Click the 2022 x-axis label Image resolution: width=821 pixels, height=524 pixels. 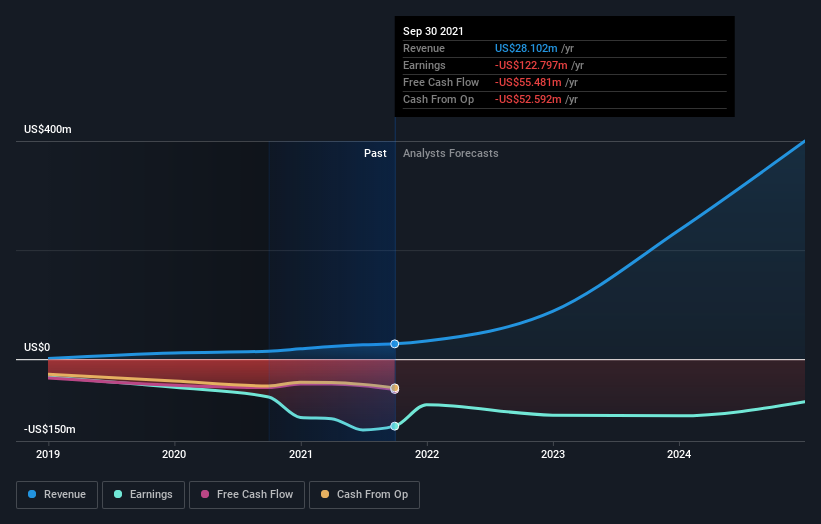click(x=427, y=454)
